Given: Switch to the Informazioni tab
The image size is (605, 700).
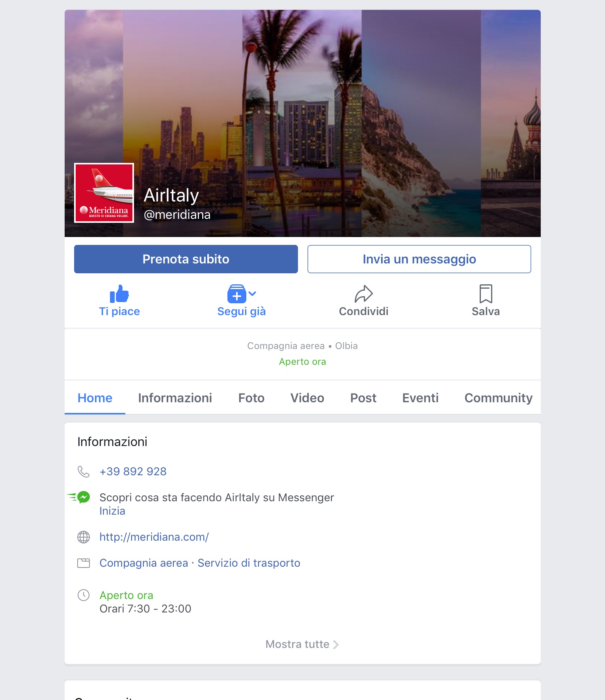Looking at the screenshot, I should (x=175, y=398).
